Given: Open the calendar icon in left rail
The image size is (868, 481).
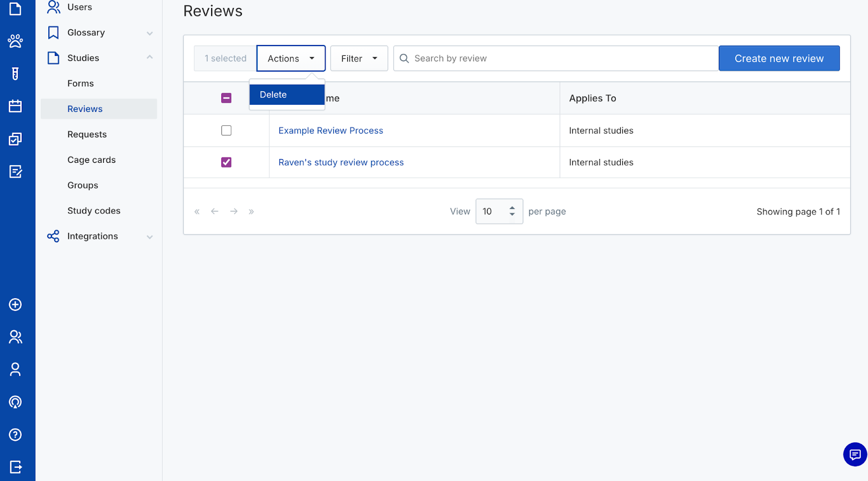Looking at the screenshot, I should pyautogui.click(x=15, y=106).
